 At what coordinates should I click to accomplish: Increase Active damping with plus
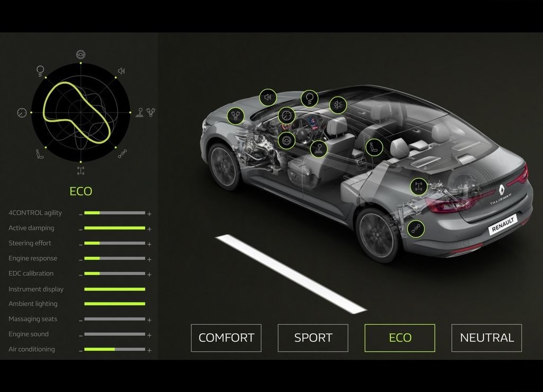[x=149, y=229]
